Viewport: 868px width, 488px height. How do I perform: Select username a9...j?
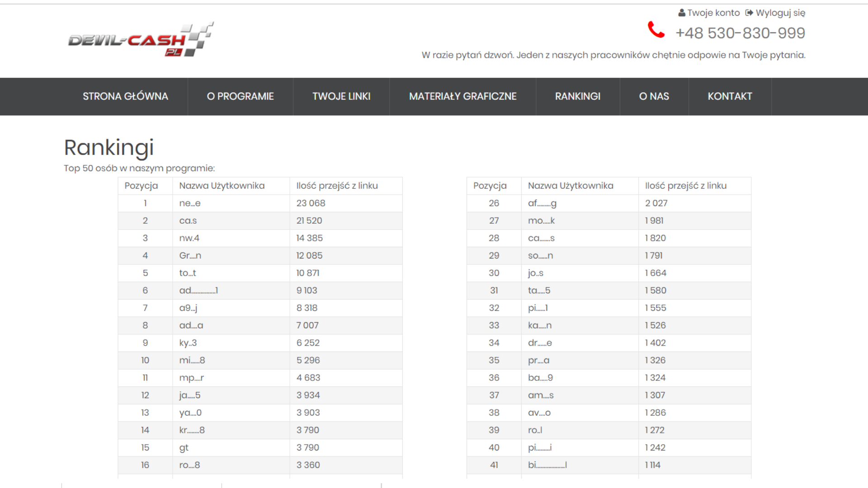188,308
